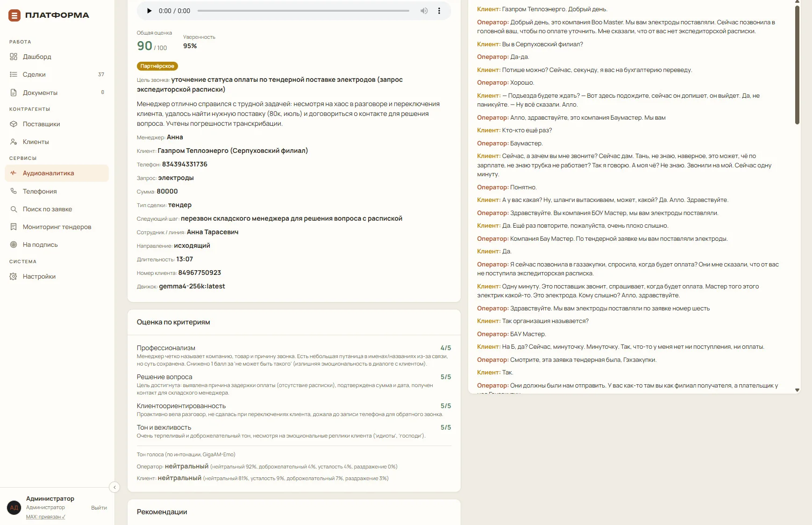The image size is (812, 525).
Task: Click the АД user avatar
Action: click(x=14, y=508)
